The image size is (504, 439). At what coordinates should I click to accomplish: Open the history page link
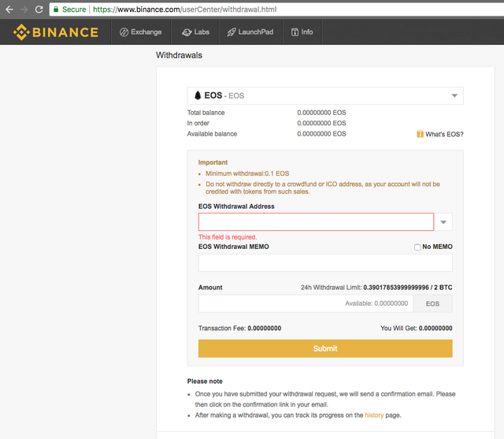point(374,415)
